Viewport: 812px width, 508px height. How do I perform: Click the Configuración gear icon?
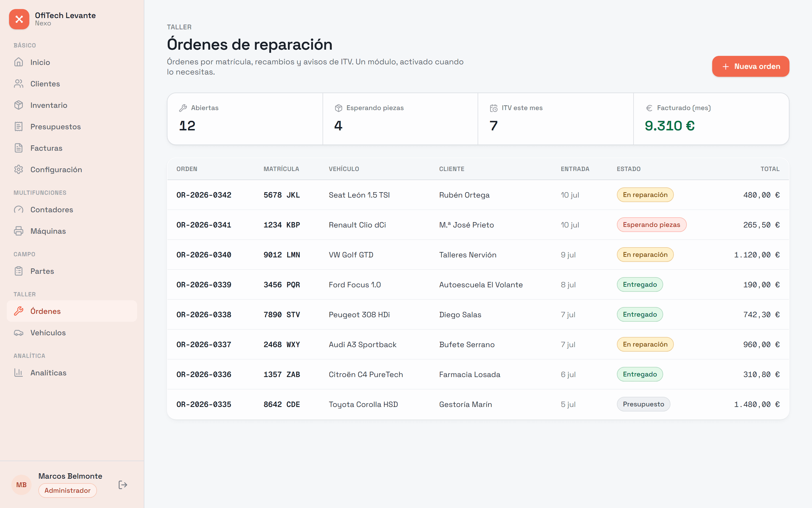(x=19, y=170)
